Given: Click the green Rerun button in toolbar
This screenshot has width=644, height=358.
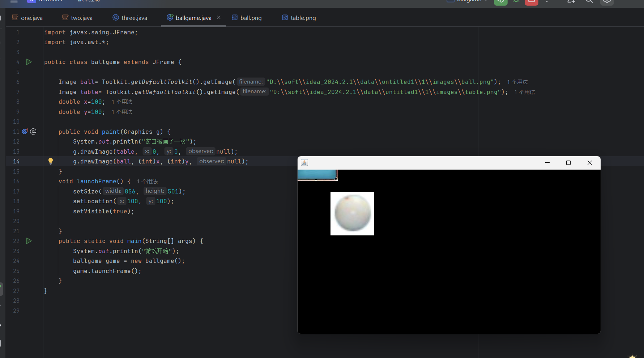Looking at the screenshot, I should click(x=500, y=1).
